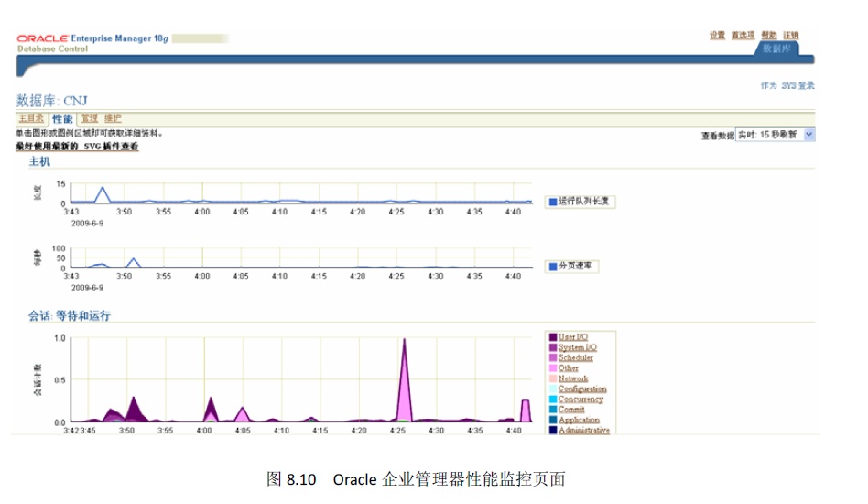Switch to the 维护 (Maintenance) tab
Image resolution: width=868 pixels, height=504 pixels.
click(113, 118)
